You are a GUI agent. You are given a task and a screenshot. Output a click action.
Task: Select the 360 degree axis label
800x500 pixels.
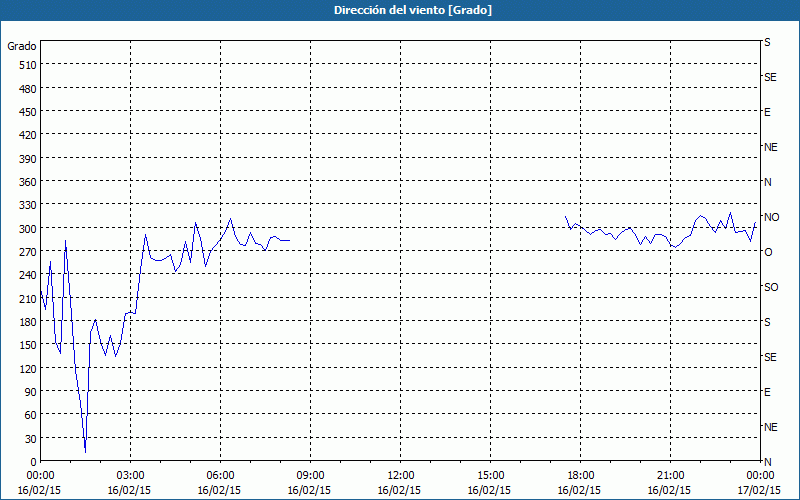28,182
